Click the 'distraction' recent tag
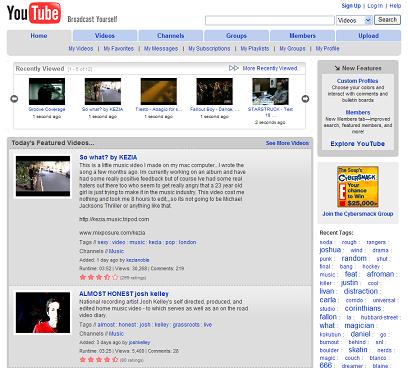The image size is (408, 368). click(x=361, y=291)
